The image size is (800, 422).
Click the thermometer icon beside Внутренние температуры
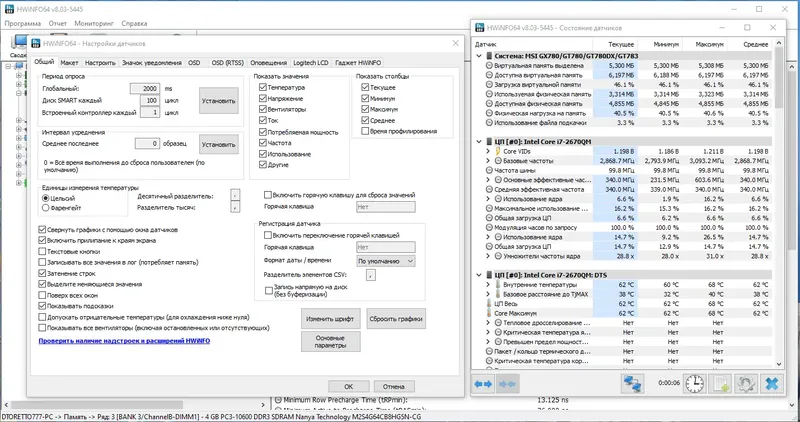point(498,285)
